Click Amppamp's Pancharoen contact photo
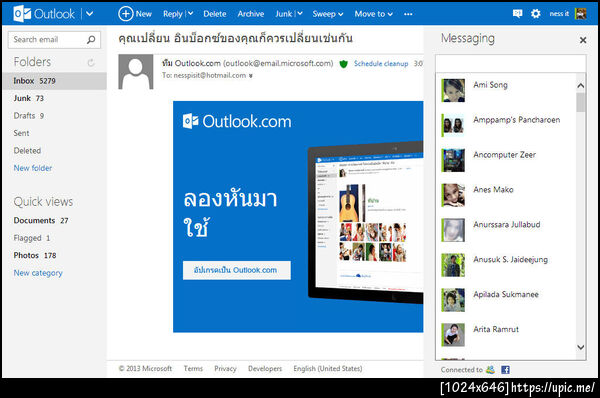Viewport: 600px width, 398px height. click(x=453, y=125)
